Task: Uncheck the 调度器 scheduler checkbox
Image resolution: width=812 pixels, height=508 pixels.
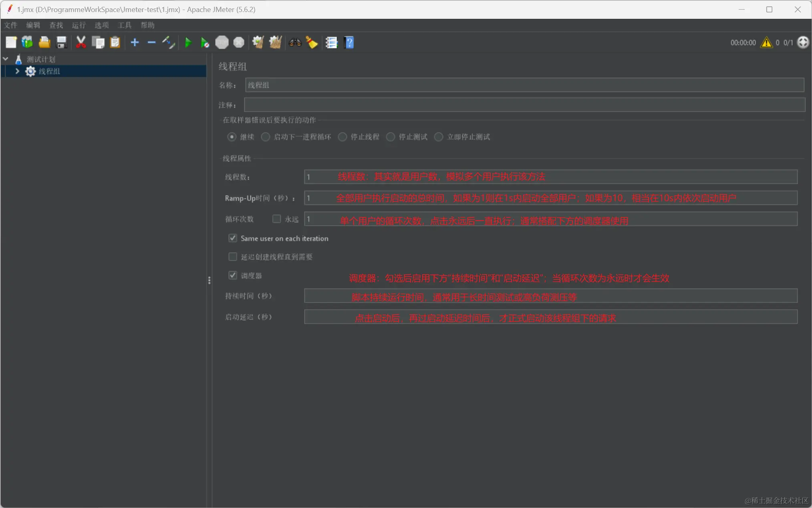Action: (x=233, y=275)
